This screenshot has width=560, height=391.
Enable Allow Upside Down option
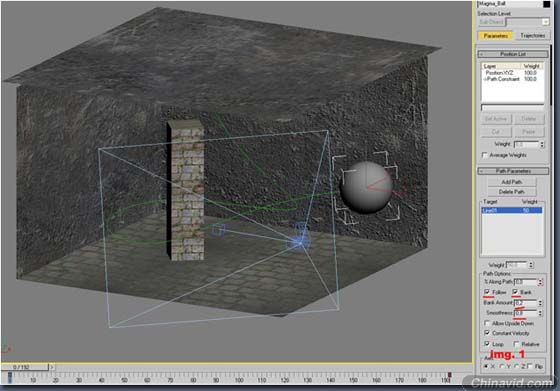487,323
